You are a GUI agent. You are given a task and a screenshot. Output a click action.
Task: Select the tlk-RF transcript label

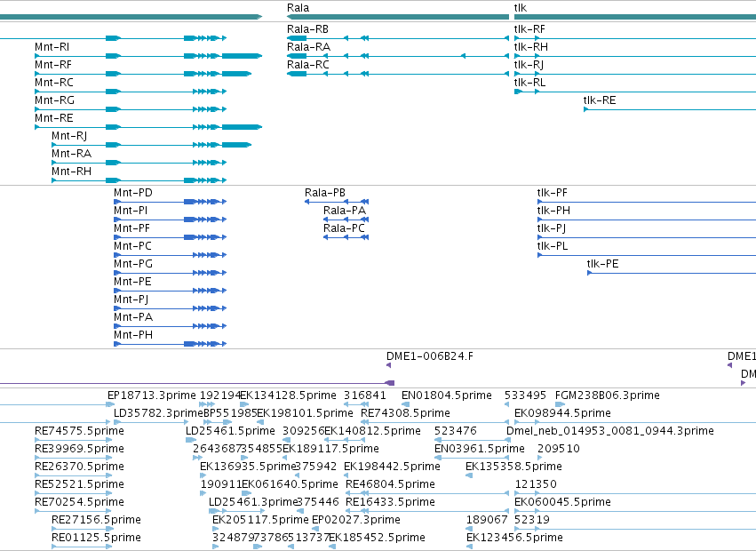coord(529,29)
